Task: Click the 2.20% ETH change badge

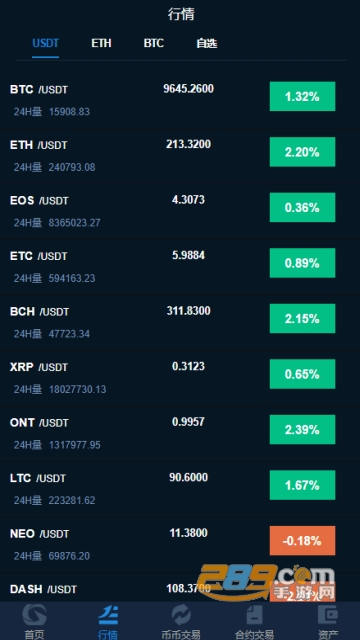Action: coord(302,152)
